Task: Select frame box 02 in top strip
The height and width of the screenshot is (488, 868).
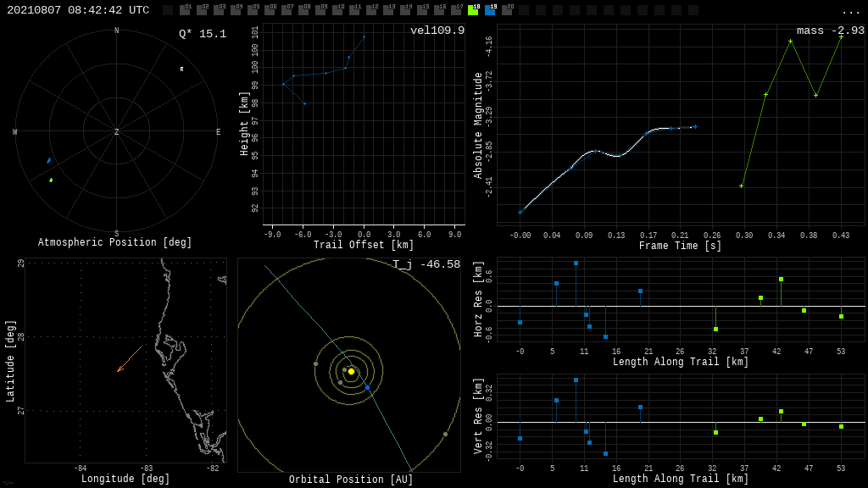Action: 202,10
